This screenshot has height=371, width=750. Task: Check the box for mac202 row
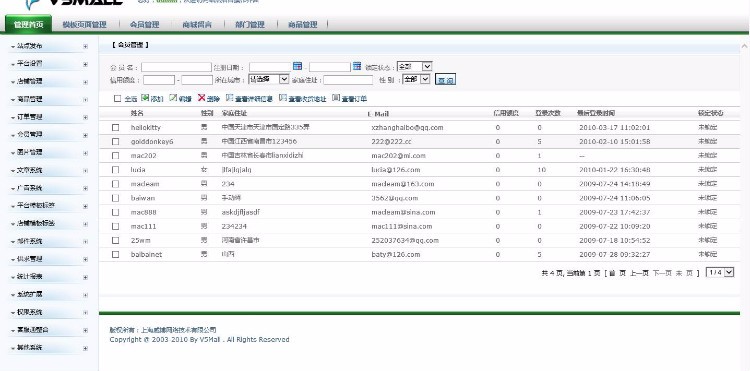click(x=115, y=155)
